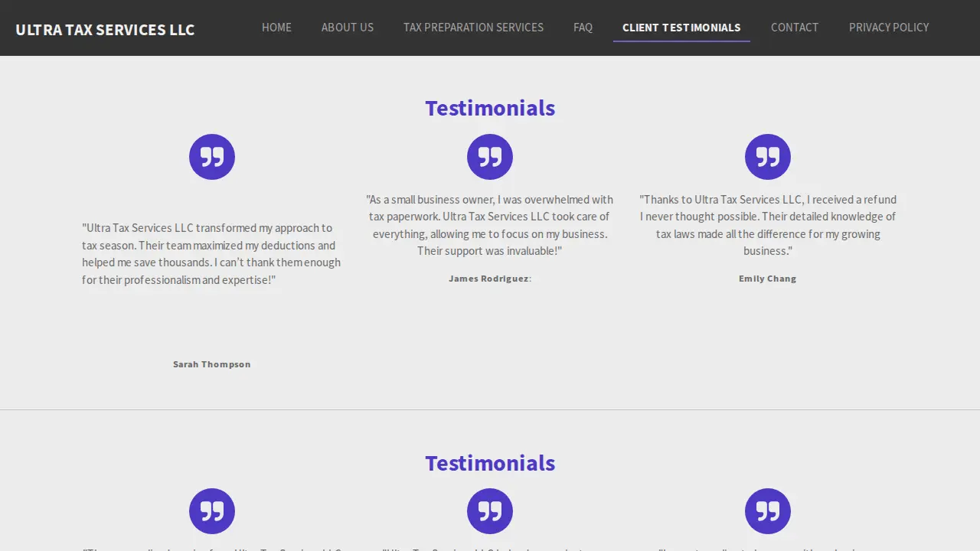Click the name Emily Chang
Image resolution: width=980 pixels, height=551 pixels.
(768, 279)
